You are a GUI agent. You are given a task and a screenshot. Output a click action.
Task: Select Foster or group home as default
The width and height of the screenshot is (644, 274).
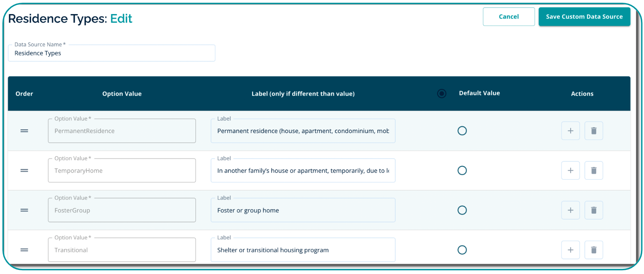(462, 210)
